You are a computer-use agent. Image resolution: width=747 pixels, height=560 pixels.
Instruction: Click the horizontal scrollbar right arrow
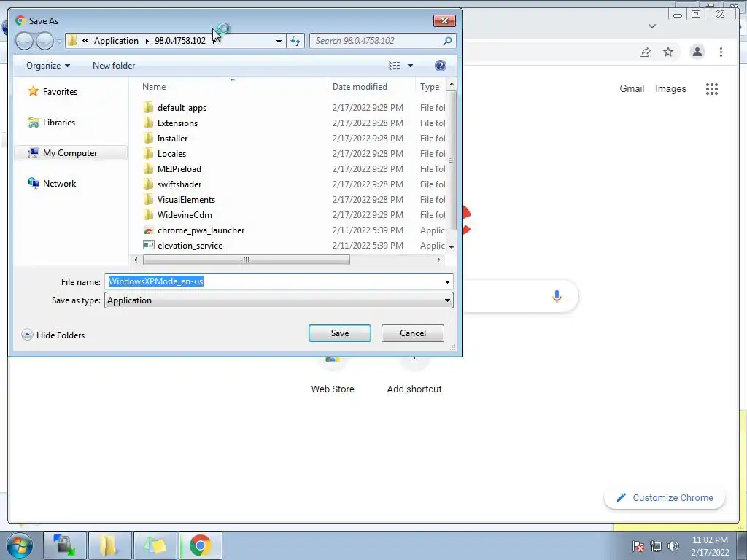pyautogui.click(x=438, y=260)
